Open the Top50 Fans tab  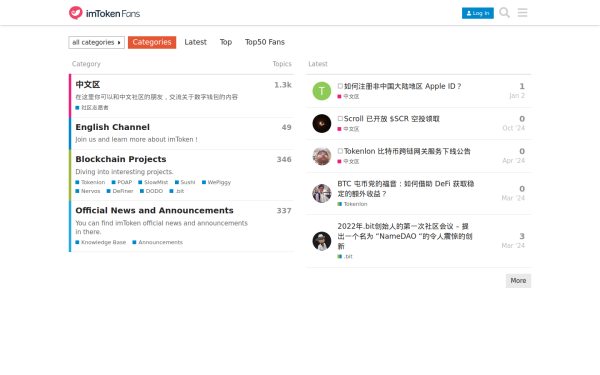tap(264, 42)
